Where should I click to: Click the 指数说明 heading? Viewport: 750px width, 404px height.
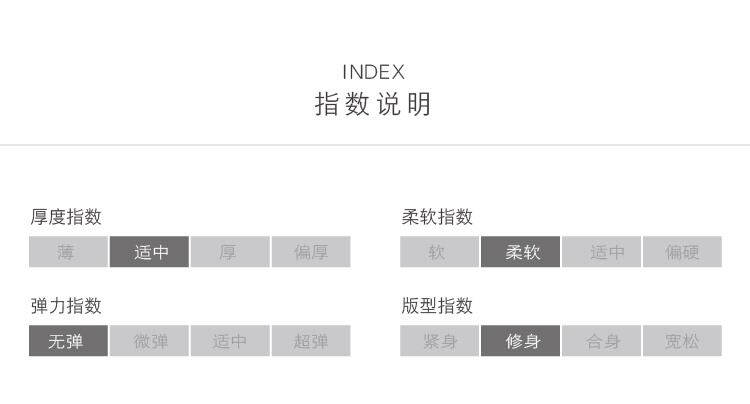(374, 104)
